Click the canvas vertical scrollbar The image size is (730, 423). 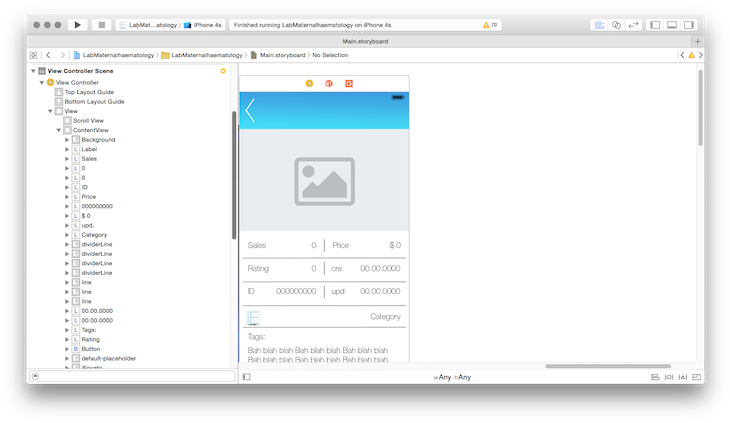700,108
